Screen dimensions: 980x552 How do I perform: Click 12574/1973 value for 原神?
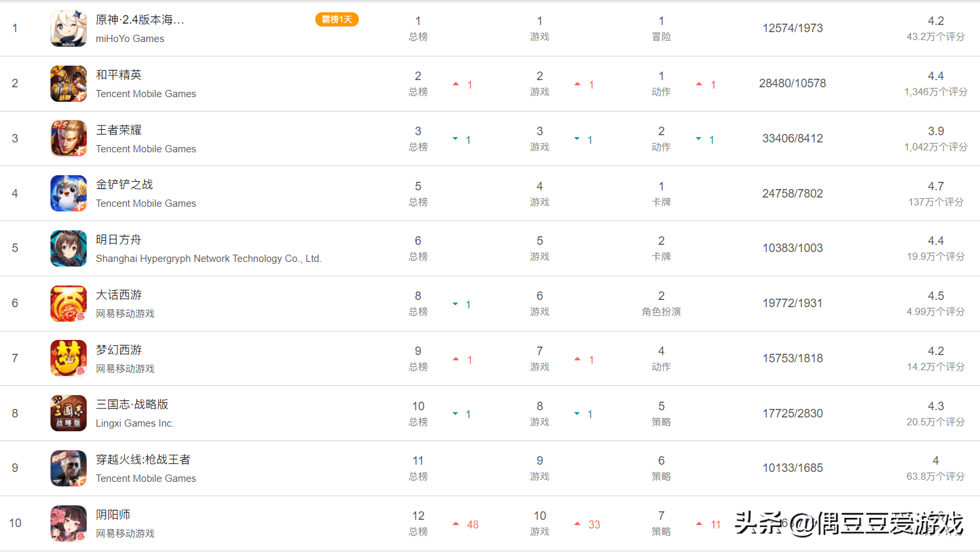(792, 28)
